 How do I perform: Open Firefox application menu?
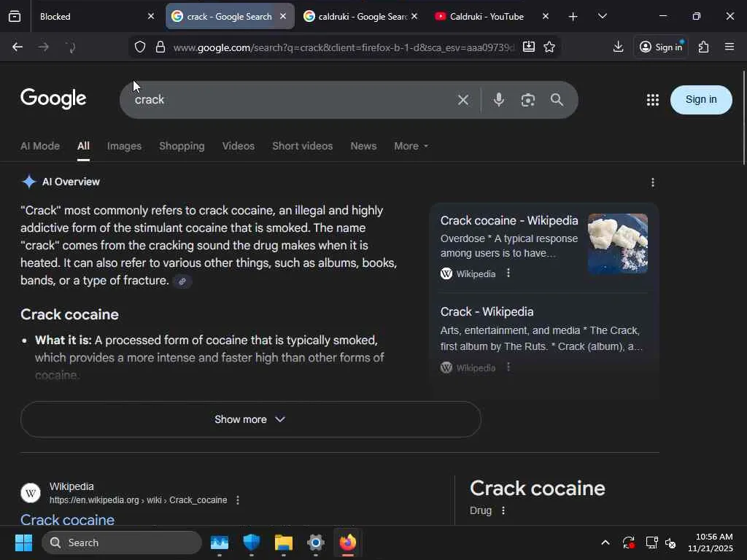729,47
